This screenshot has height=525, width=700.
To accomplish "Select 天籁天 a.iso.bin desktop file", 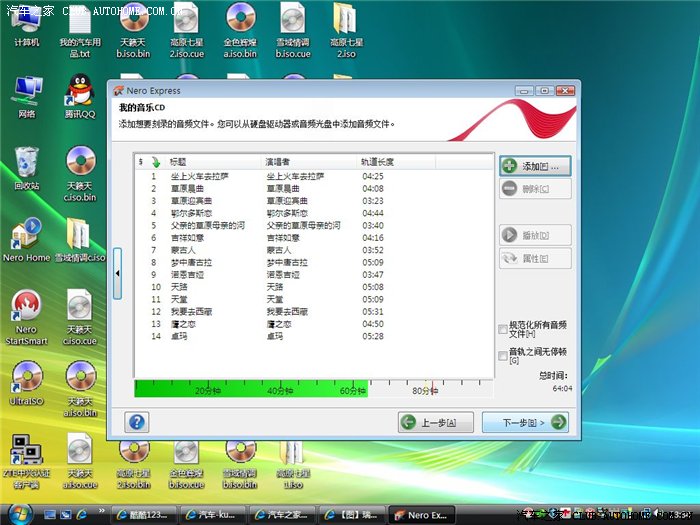I will 80,388.
